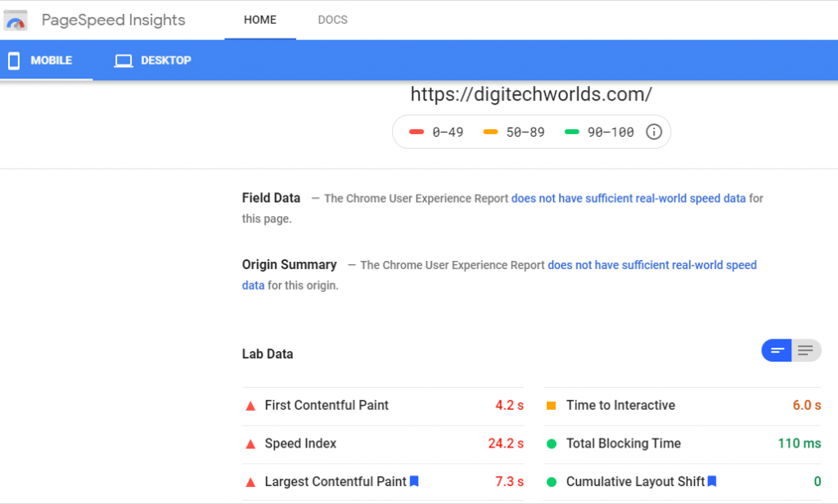
Task: Click the Time to Interactive metric label
Action: coord(620,405)
